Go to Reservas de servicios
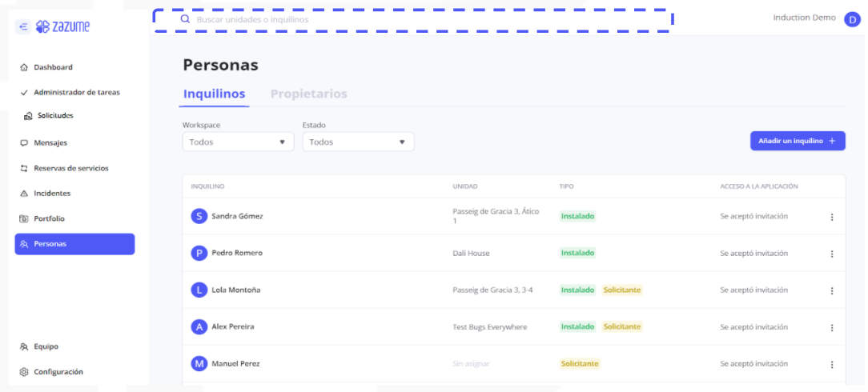The width and height of the screenshot is (868, 392). pos(70,168)
